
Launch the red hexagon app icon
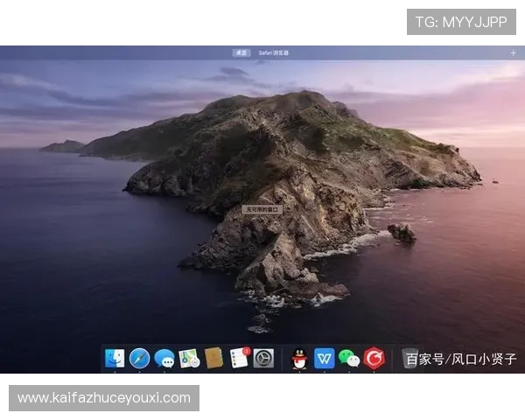pos(374,358)
